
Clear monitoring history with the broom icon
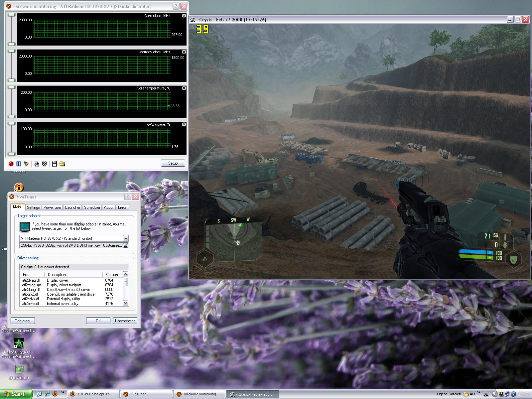tap(26, 164)
